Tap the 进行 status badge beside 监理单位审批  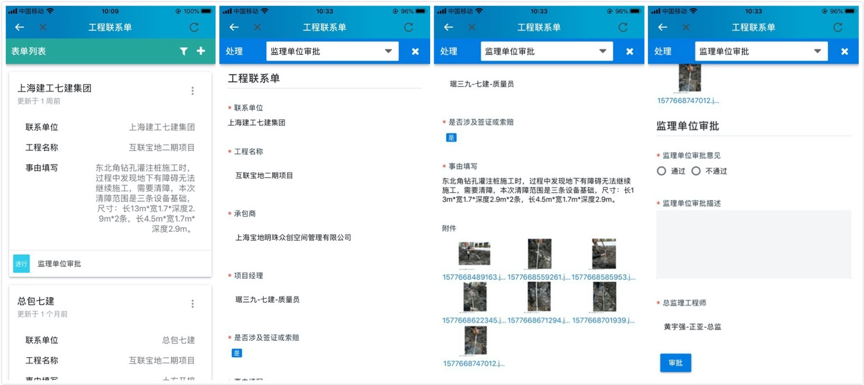[x=21, y=264]
